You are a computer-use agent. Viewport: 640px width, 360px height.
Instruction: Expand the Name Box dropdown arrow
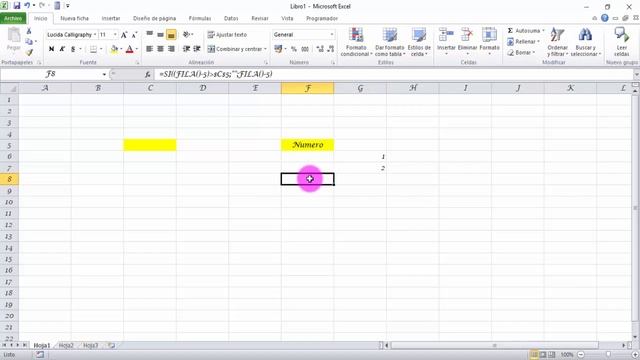tap(104, 74)
